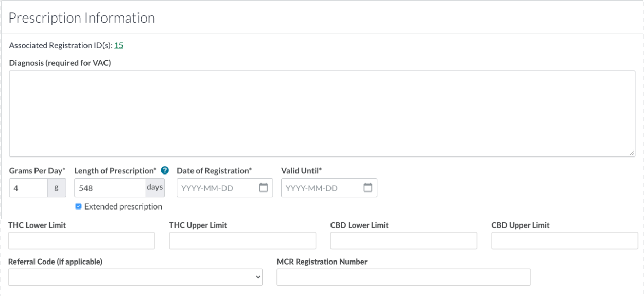Expand the Referral Code dropdown
644x296 pixels.
point(135,277)
